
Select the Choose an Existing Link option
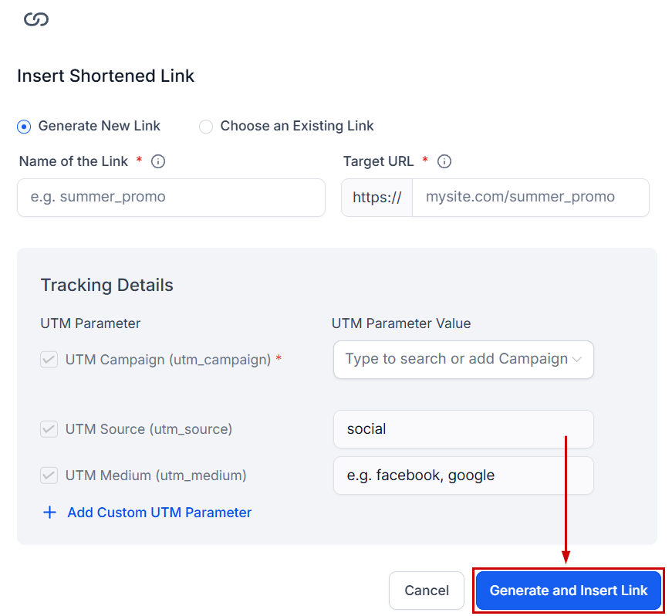(206, 126)
